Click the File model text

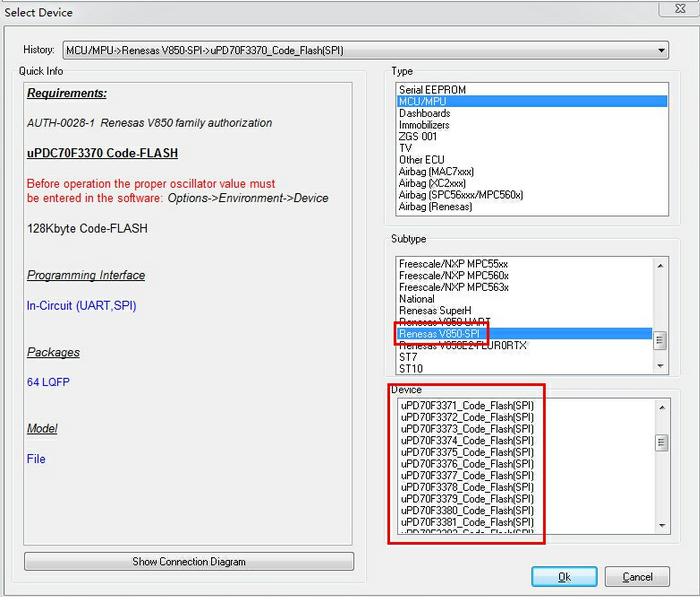(36, 459)
